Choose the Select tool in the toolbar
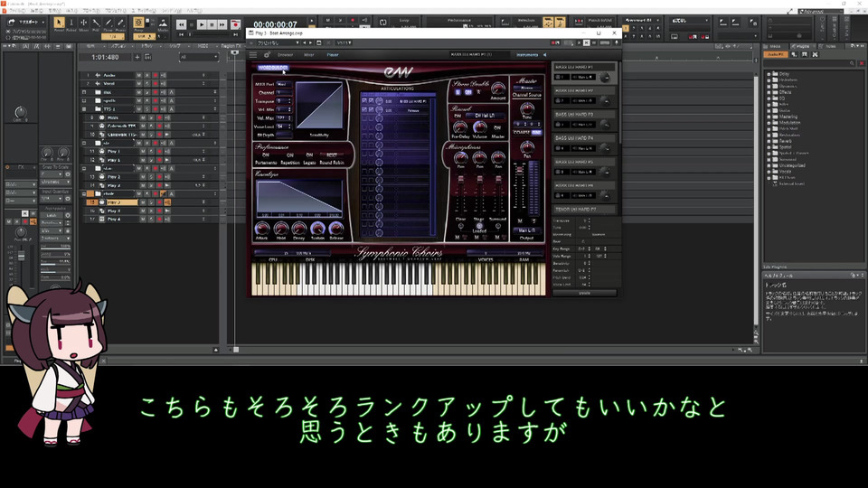Viewport: 868px width, 488px height. point(71,23)
